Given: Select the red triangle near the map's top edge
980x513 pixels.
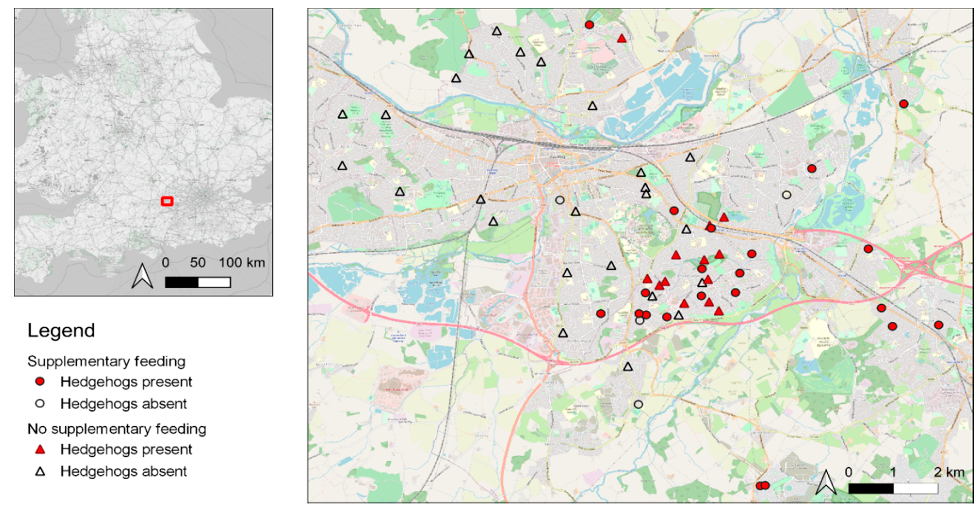Looking at the screenshot, I should click(622, 38).
